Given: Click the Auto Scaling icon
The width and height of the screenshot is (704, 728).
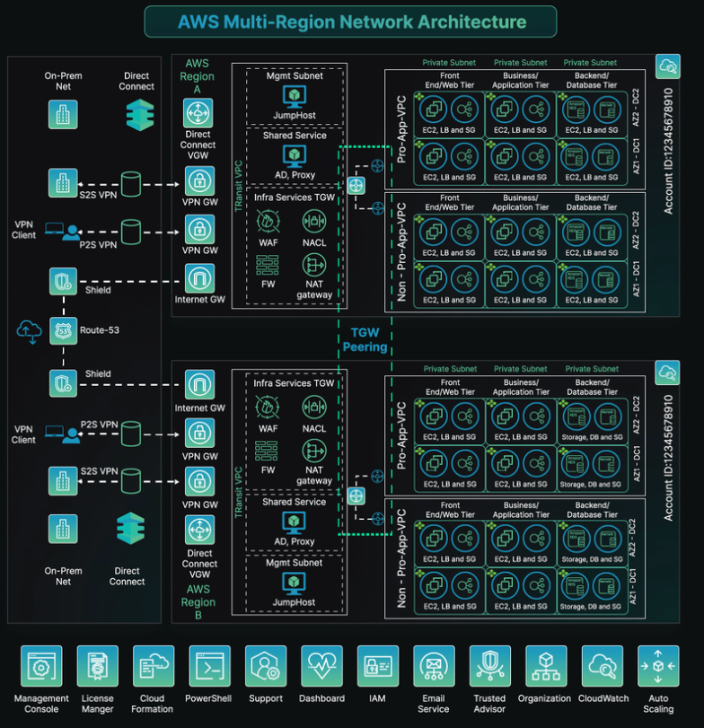Looking at the screenshot, I should tap(658, 666).
